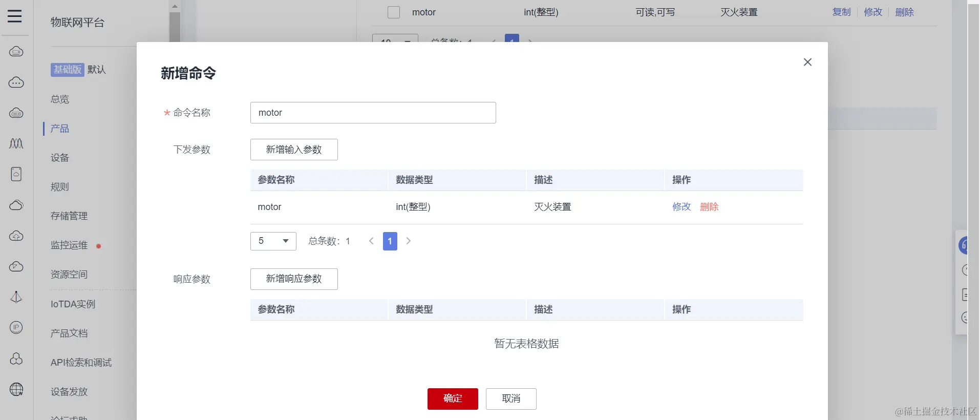Click the 新增响应参数 button
This screenshot has height=420, width=980.
click(x=294, y=279)
